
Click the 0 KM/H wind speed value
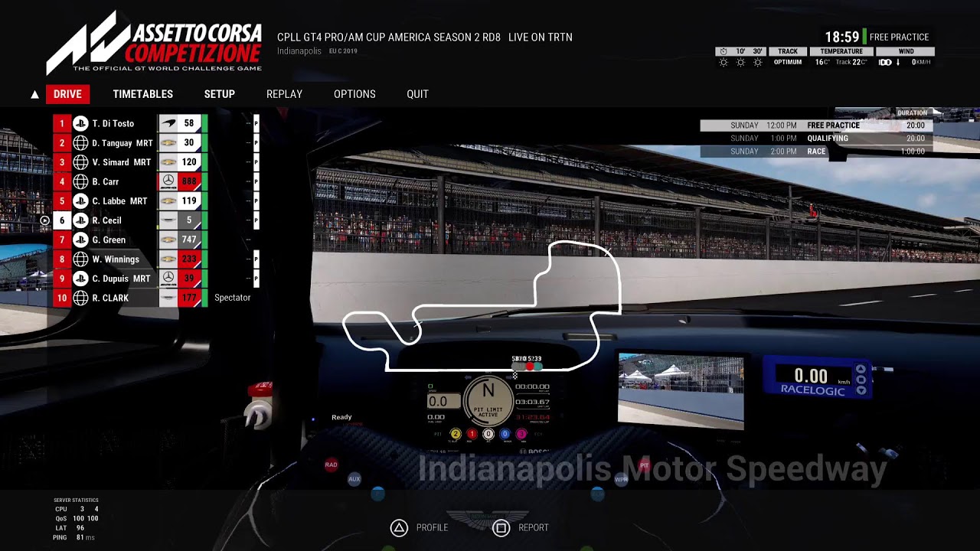(x=921, y=63)
